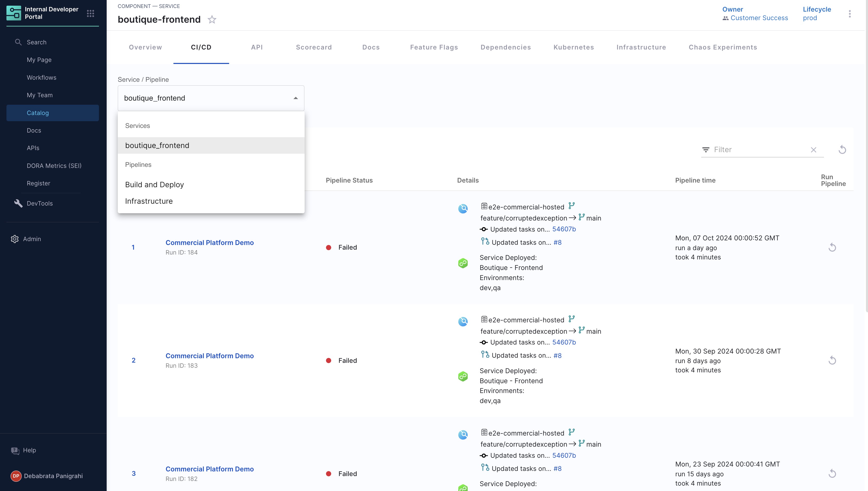868x491 pixels.
Task: Open Admin settings gear
Action: (x=14, y=239)
